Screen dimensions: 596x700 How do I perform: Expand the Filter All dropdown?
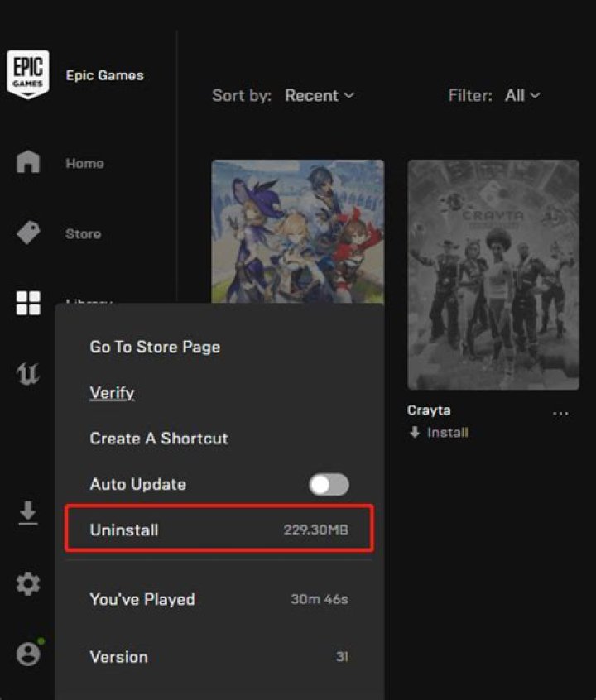[x=522, y=96]
